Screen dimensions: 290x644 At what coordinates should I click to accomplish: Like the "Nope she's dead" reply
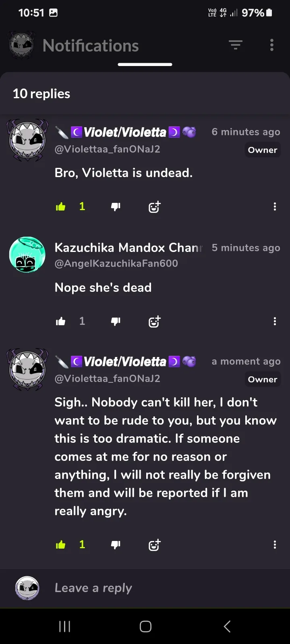pos(61,321)
